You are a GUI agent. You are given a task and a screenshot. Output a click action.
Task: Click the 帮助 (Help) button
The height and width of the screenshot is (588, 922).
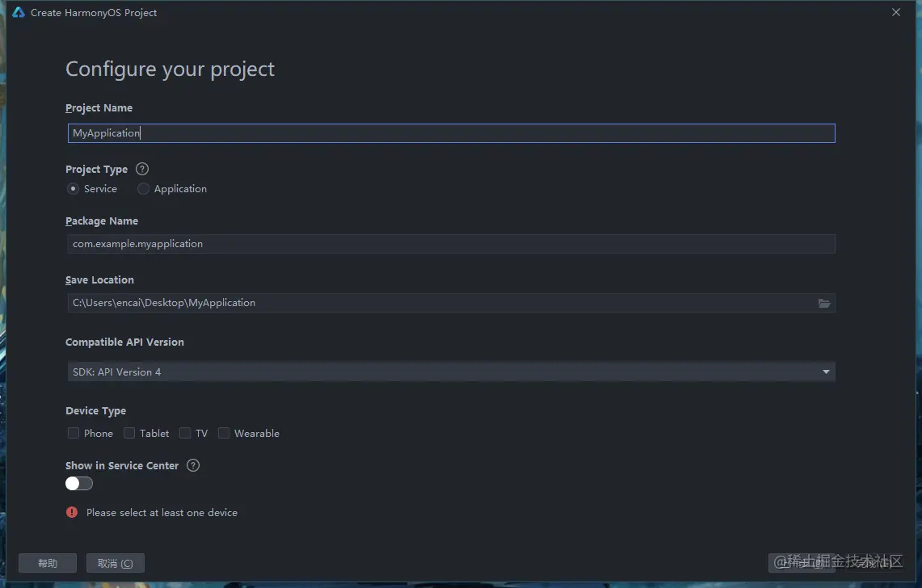click(x=48, y=563)
